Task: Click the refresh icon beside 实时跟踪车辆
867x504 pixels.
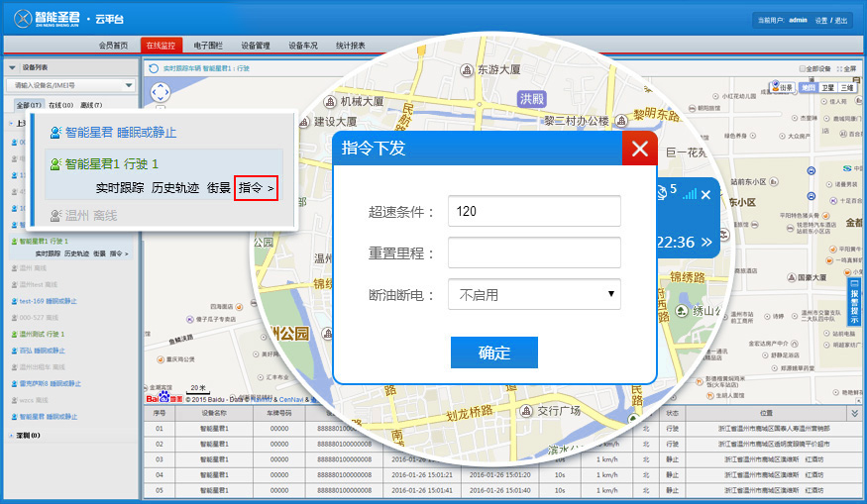Action: click(154, 68)
